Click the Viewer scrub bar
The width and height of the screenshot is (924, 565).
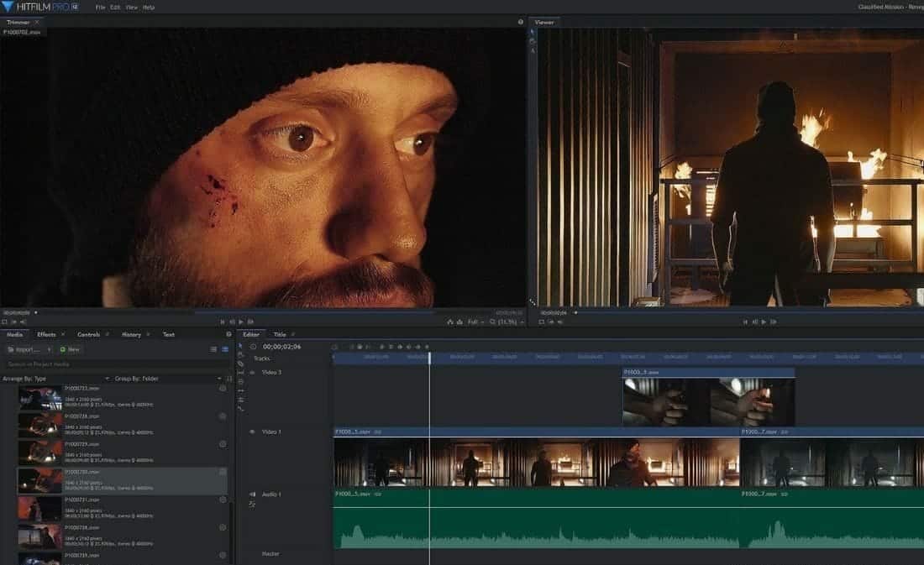(751, 313)
